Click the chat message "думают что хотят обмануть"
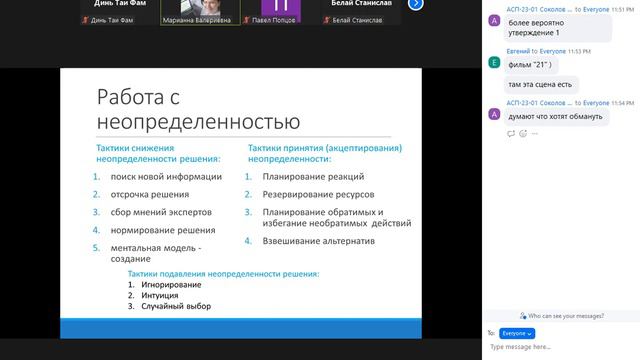Image resolution: width=640 pixels, height=360 pixels. 556,116
